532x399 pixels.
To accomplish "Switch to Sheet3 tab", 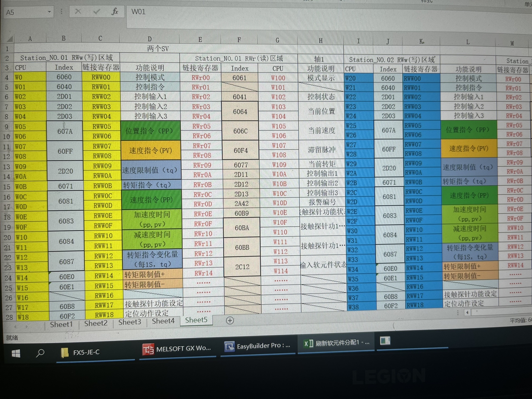I will tap(130, 322).
